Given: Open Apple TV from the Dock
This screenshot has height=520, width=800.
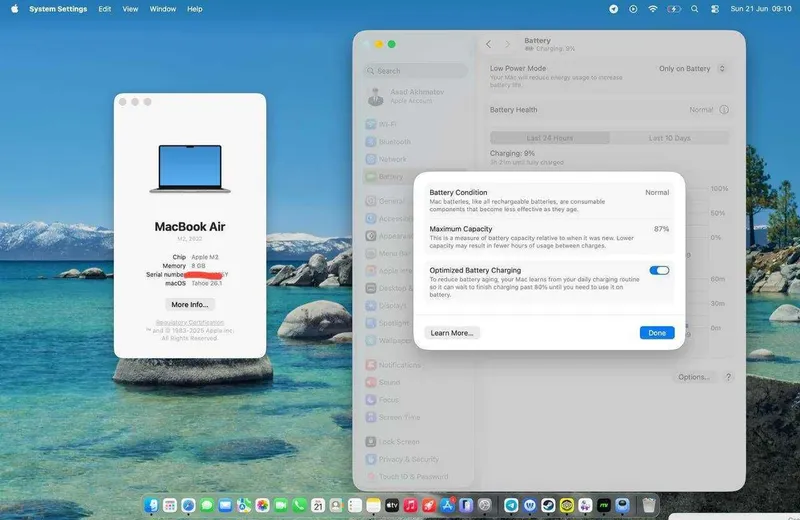Looking at the screenshot, I should 392,505.
